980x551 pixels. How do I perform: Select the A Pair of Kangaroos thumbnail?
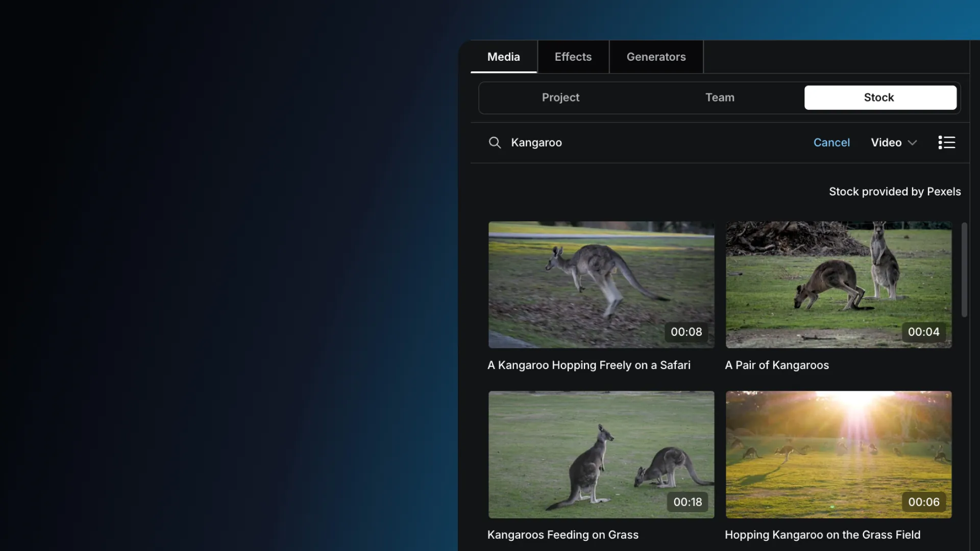pos(838,284)
